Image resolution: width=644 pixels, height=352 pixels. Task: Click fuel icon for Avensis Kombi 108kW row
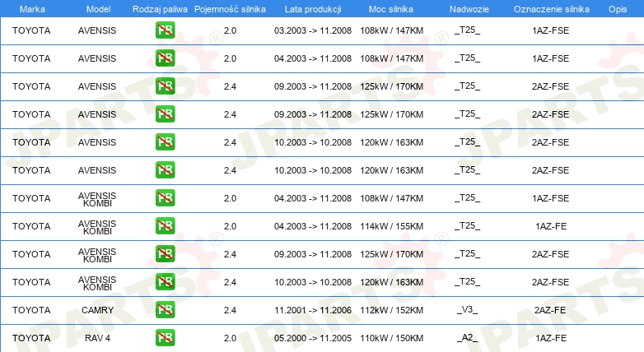click(x=165, y=198)
